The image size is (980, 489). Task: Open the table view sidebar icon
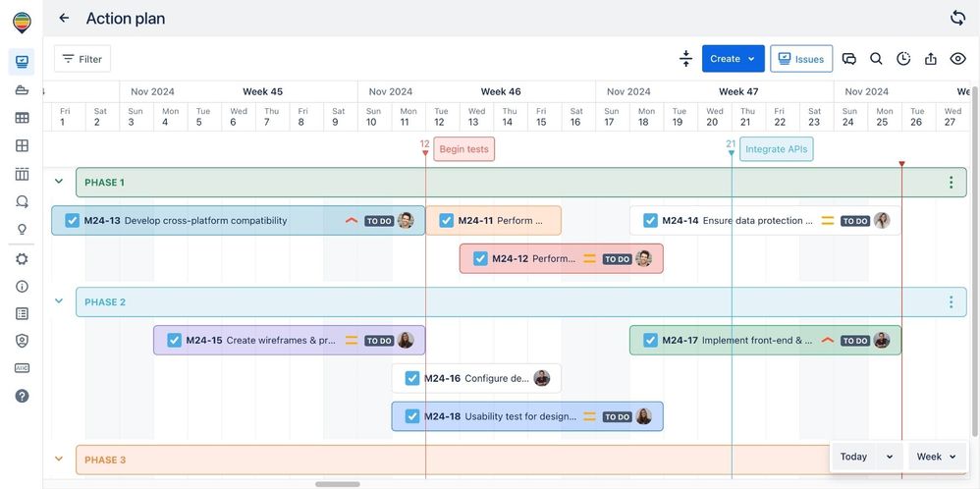tap(22, 118)
